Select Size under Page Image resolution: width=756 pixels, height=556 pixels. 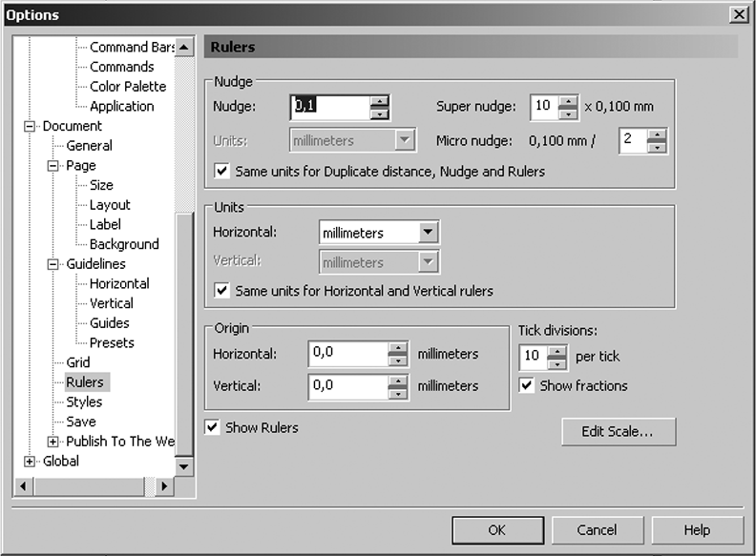coord(101,186)
